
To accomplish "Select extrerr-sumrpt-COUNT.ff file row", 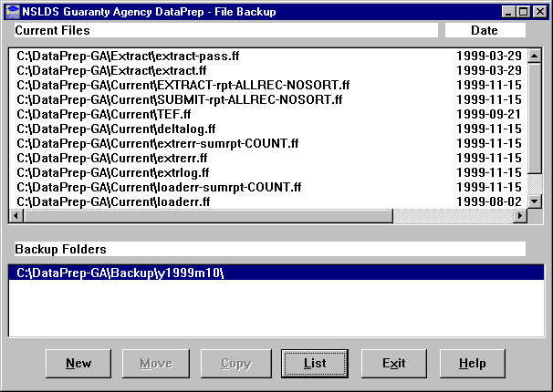I will [x=268, y=143].
